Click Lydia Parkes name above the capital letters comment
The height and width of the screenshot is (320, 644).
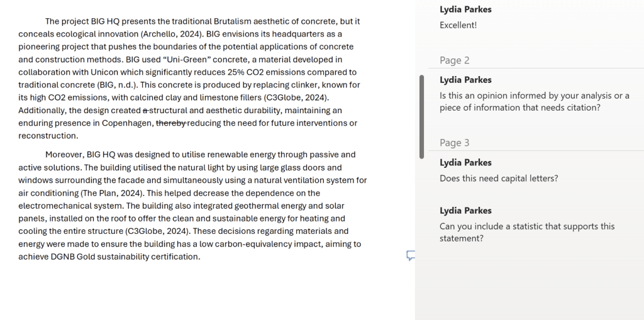tap(465, 163)
